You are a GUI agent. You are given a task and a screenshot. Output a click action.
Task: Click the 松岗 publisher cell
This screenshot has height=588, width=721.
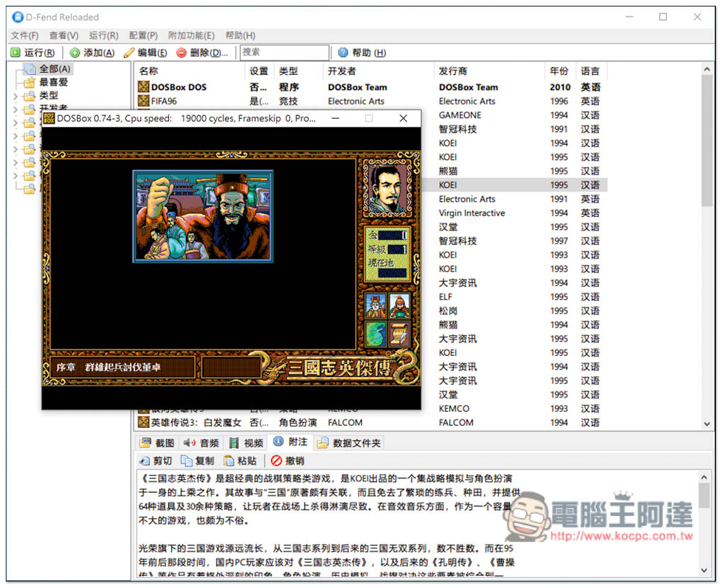click(448, 311)
